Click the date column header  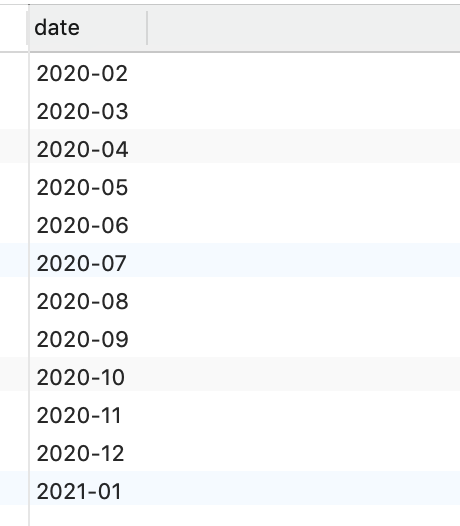click(x=88, y=28)
